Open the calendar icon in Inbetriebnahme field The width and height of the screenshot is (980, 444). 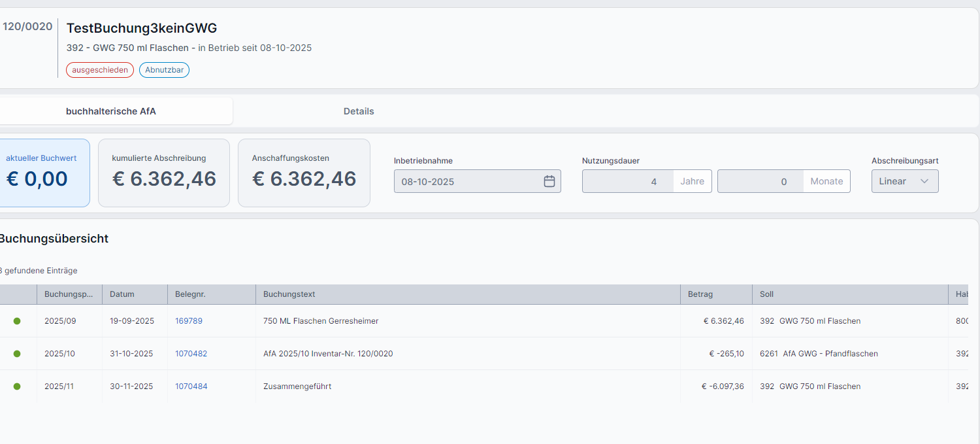549,181
